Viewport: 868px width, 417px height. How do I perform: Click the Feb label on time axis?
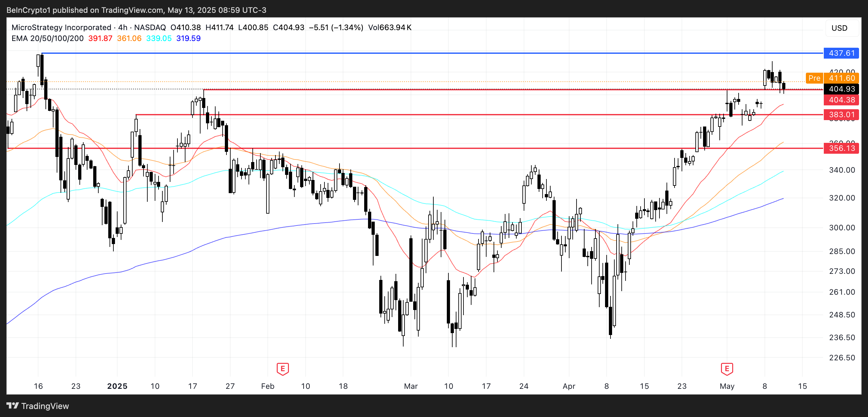[267, 386]
